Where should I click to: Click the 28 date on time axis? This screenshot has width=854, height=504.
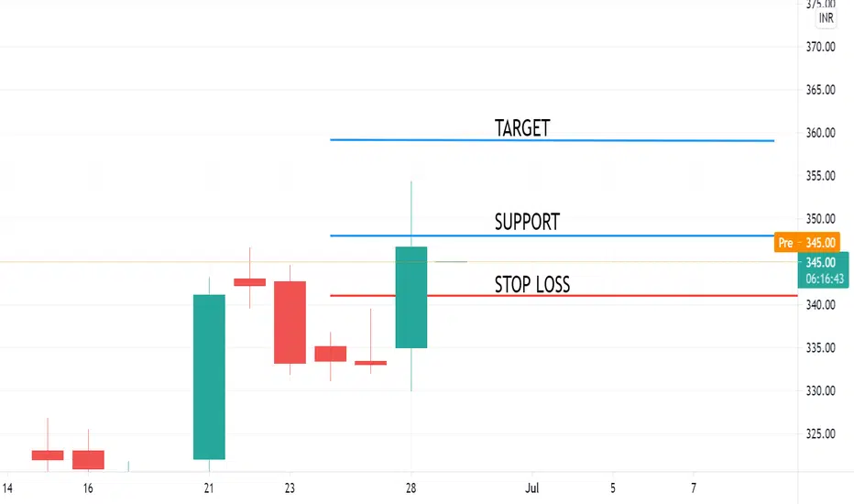click(x=411, y=488)
